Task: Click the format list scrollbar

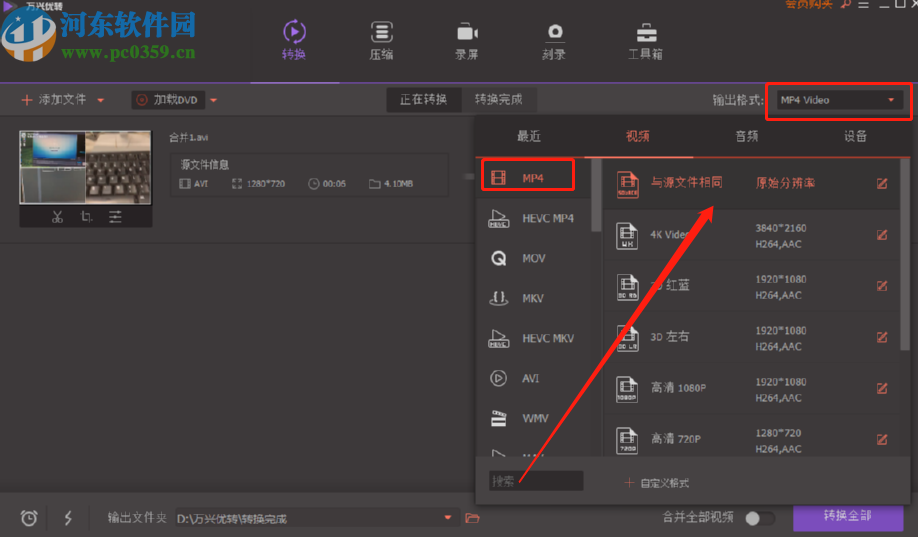Action: [x=596, y=195]
